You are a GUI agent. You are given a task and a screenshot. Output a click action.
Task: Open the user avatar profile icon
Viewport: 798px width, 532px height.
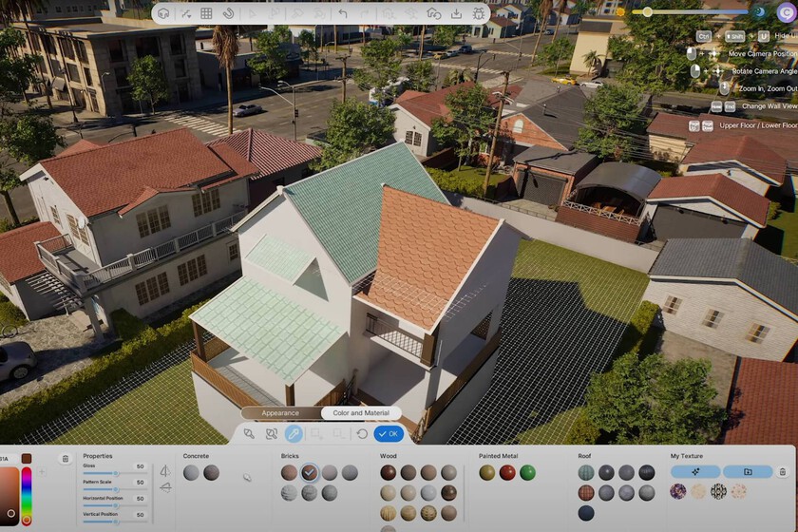tap(786, 11)
